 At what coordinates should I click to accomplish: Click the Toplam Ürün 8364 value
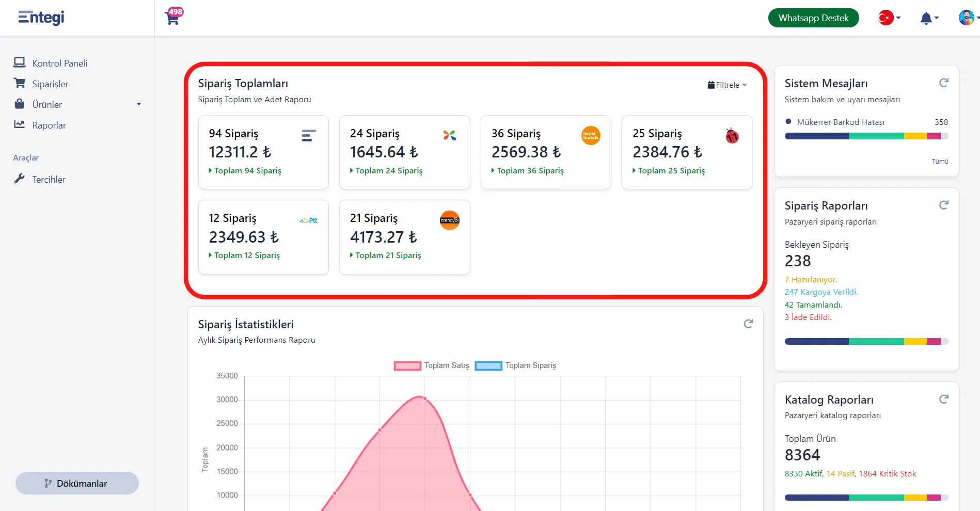[x=802, y=455]
